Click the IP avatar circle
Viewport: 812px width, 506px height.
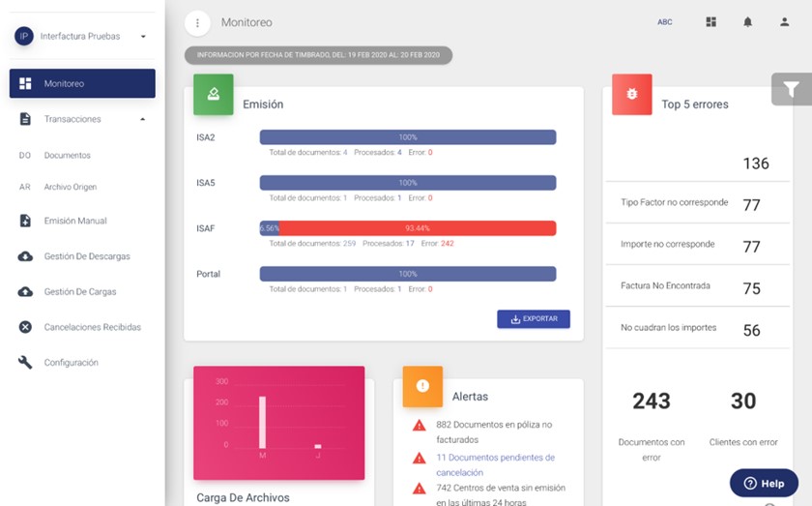(24, 37)
